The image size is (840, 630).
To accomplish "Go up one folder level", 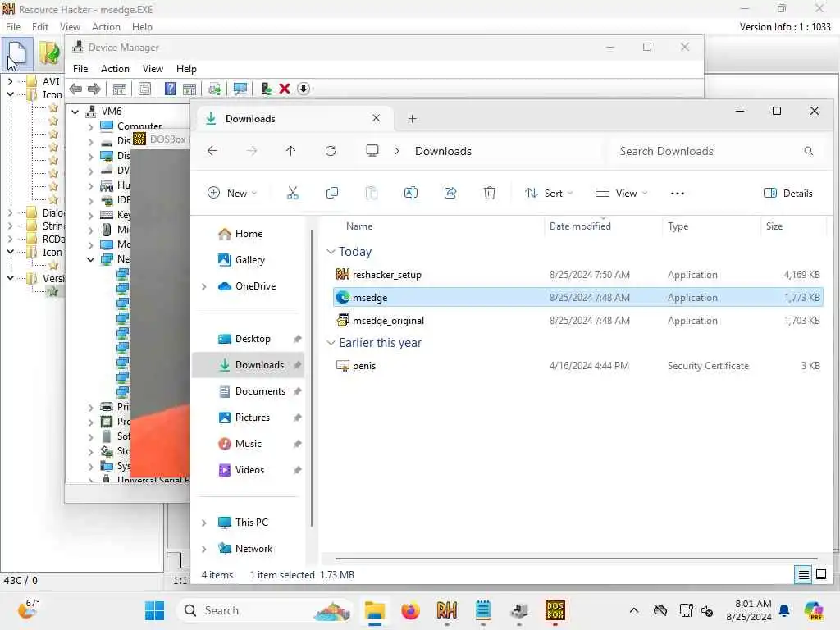I will pyautogui.click(x=291, y=151).
